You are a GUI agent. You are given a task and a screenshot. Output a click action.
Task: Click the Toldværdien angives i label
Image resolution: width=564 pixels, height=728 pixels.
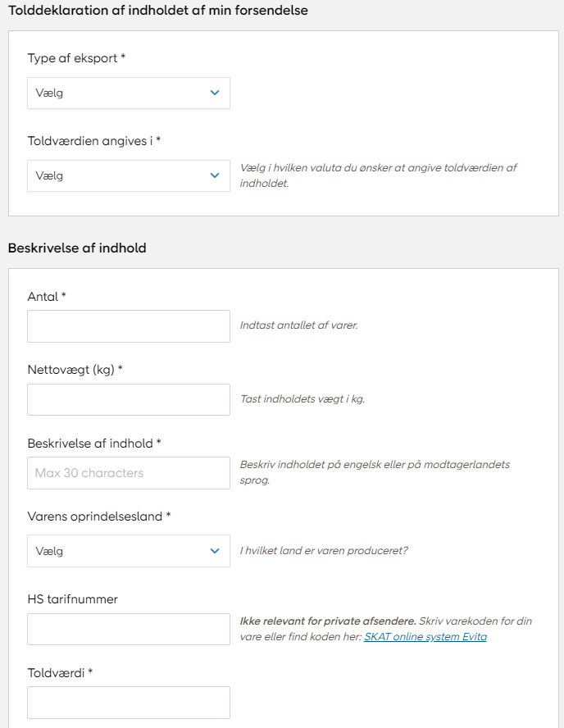(93, 141)
